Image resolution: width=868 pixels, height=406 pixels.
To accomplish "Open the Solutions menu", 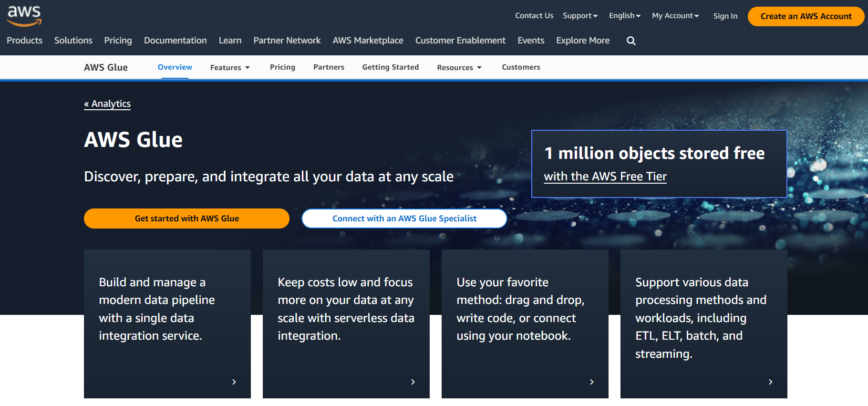I will tap(73, 41).
